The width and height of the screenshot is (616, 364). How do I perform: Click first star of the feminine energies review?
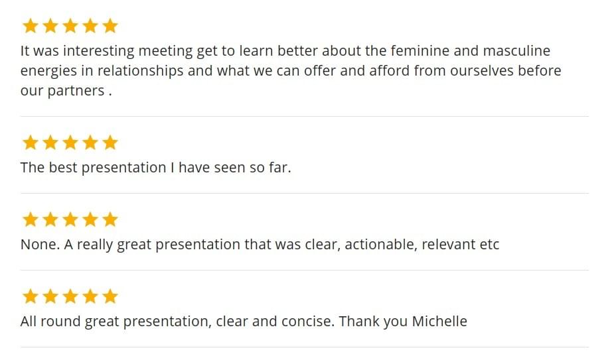coord(30,26)
